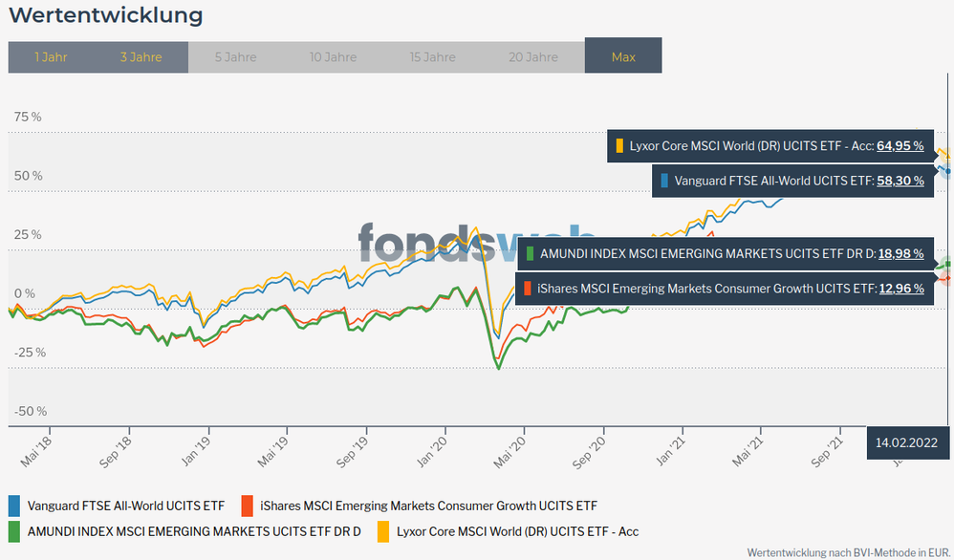Click the orange iShares legend color square
The width and height of the screenshot is (954, 560).
coord(247,506)
